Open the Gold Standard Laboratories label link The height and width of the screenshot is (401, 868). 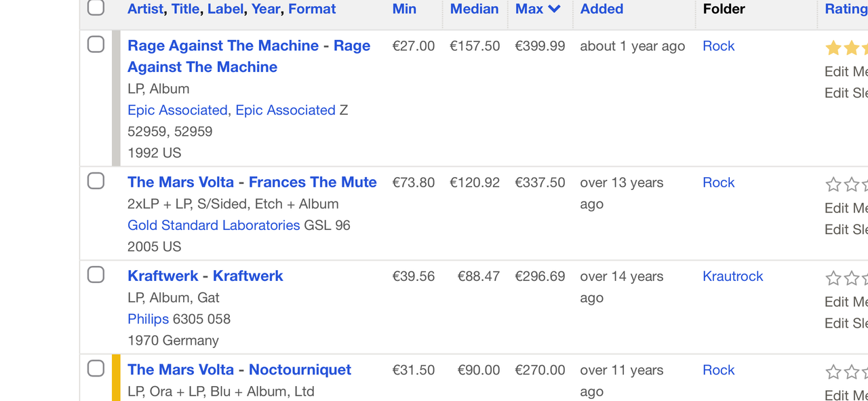pos(214,225)
